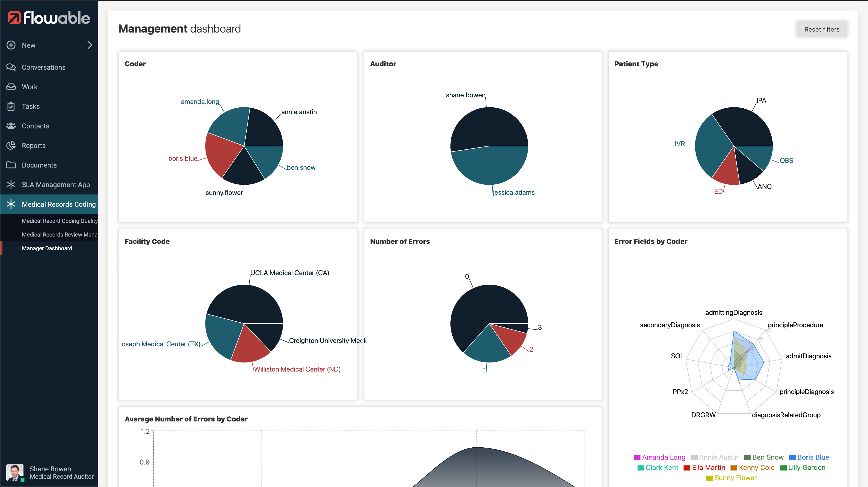Image resolution: width=868 pixels, height=487 pixels.
Task: Toggle Ella Martin legend entry
Action: point(704,467)
